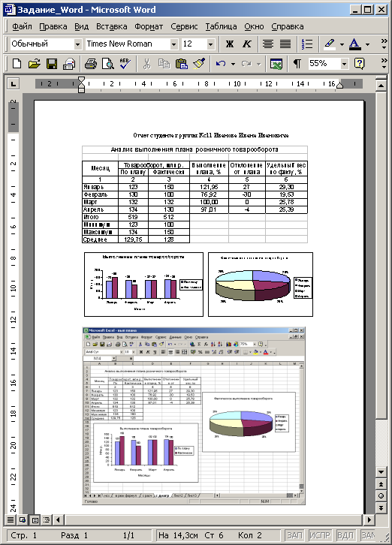Image resolution: width=392 pixels, height=545 pixels.
Task: Click horizontal scrollbar left arrow
Action: (58, 520)
